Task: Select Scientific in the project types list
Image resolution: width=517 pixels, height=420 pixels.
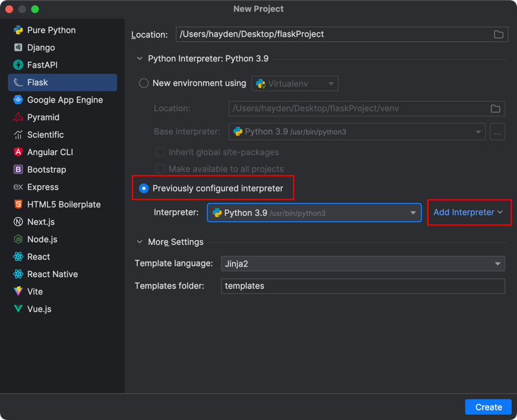Action: click(x=45, y=135)
